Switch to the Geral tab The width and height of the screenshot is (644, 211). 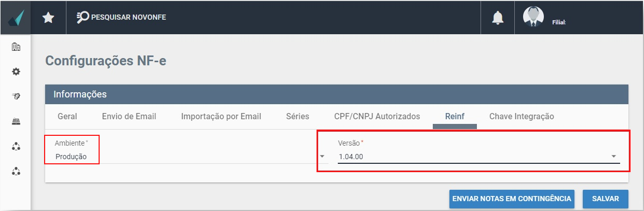pos(67,116)
